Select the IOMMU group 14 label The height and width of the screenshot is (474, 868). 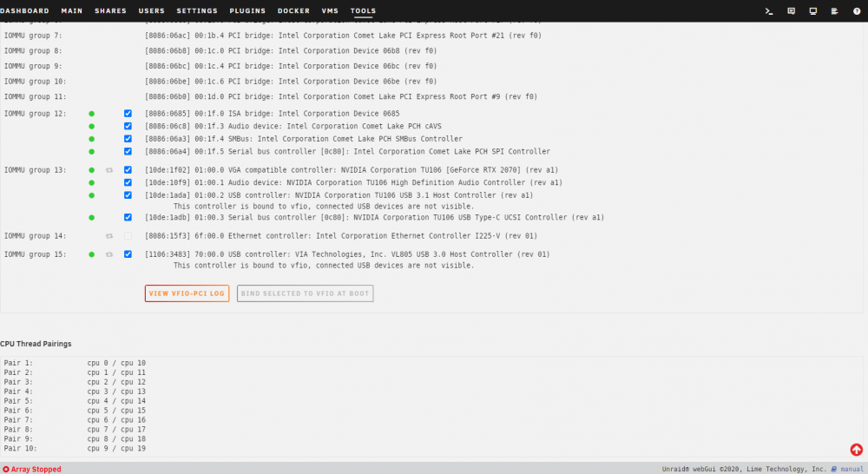tap(35, 236)
